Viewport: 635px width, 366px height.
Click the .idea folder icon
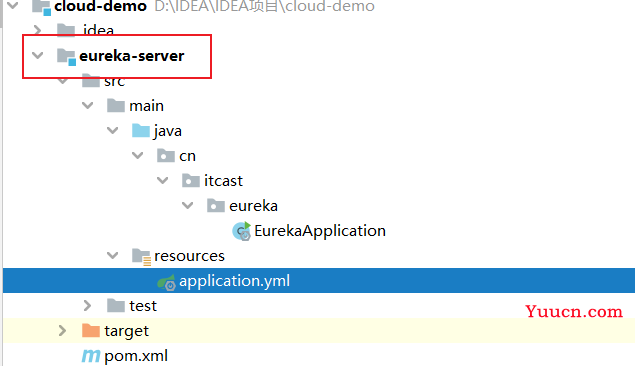coord(66,30)
